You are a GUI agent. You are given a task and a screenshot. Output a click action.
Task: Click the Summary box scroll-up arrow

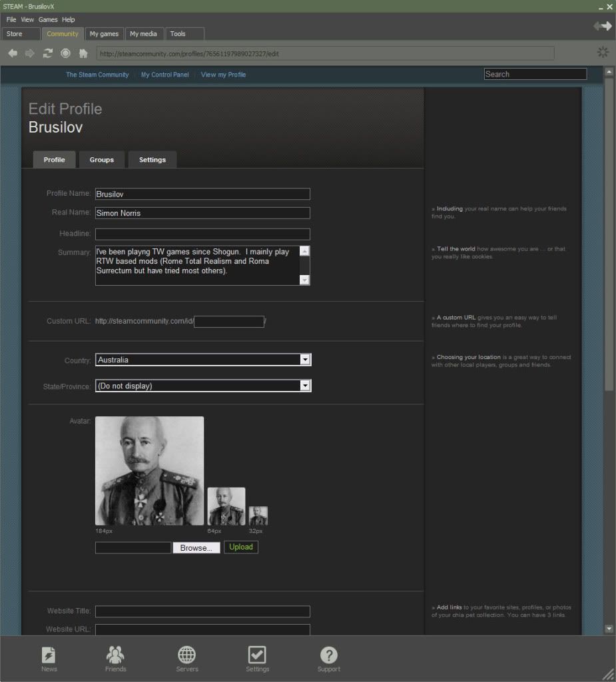pos(304,251)
